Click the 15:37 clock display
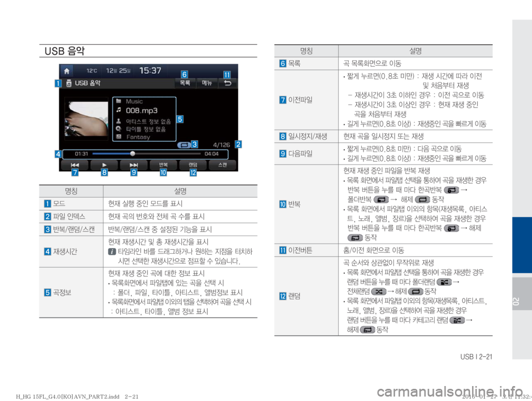Screen dimensions: 532x401 151,71
